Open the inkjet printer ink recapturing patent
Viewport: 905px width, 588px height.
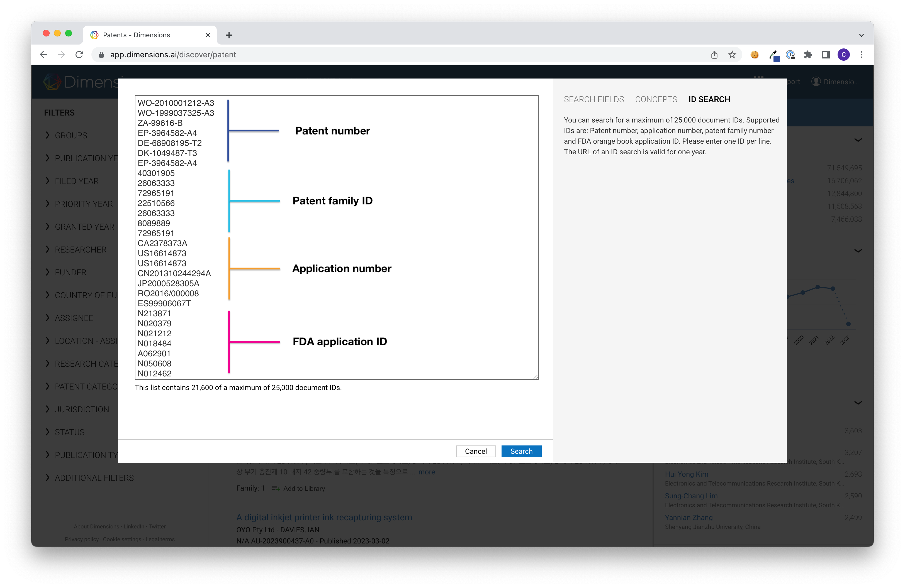click(324, 517)
